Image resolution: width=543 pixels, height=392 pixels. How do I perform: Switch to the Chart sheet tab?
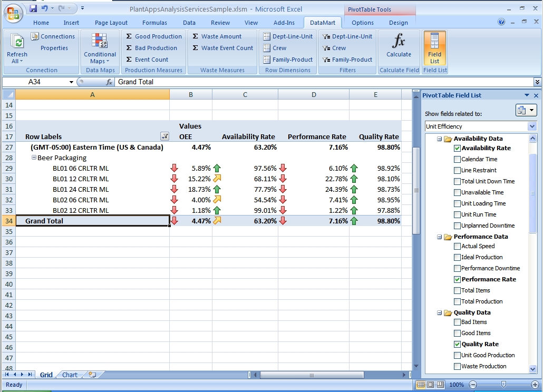(x=70, y=375)
